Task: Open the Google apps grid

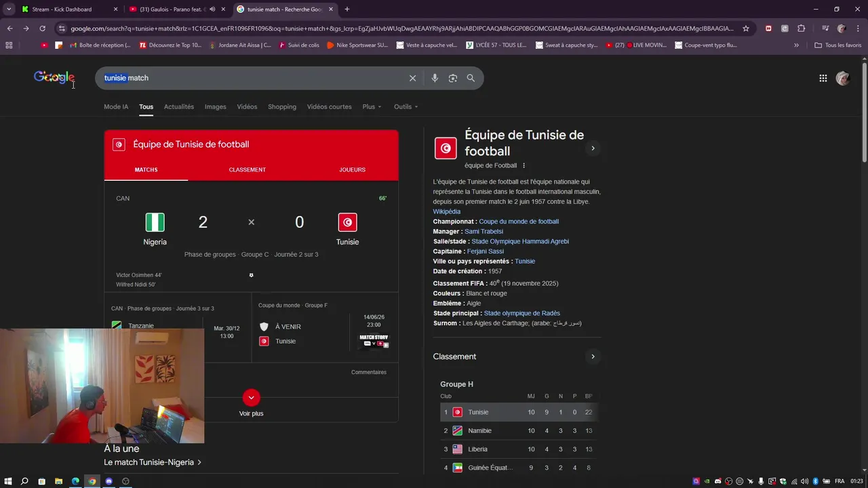Action: pos(823,78)
